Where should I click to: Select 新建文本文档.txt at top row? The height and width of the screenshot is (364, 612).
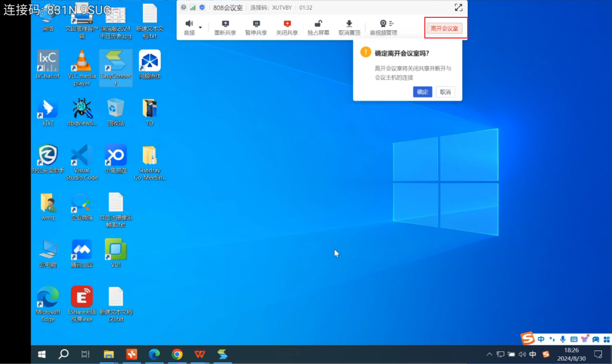[x=150, y=22]
